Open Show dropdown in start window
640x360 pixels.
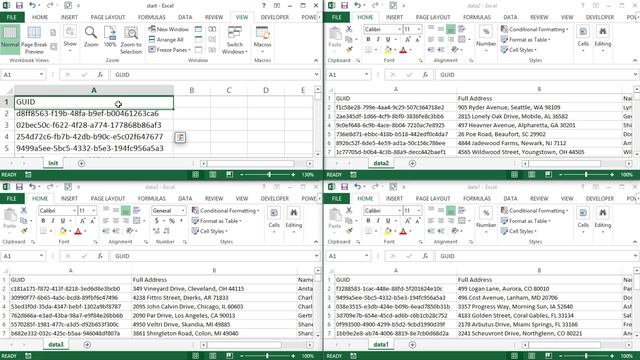70,38
